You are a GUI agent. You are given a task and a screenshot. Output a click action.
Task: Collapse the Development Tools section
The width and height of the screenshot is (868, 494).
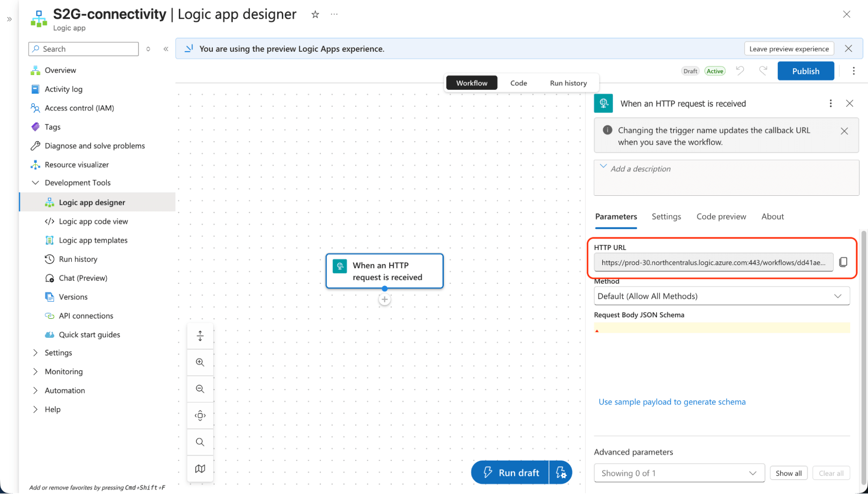(36, 183)
